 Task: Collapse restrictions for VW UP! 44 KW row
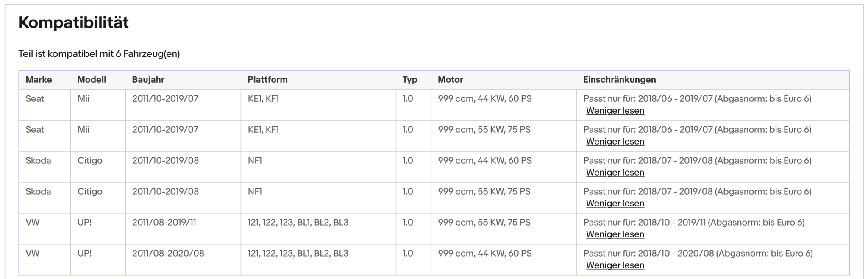615,265
